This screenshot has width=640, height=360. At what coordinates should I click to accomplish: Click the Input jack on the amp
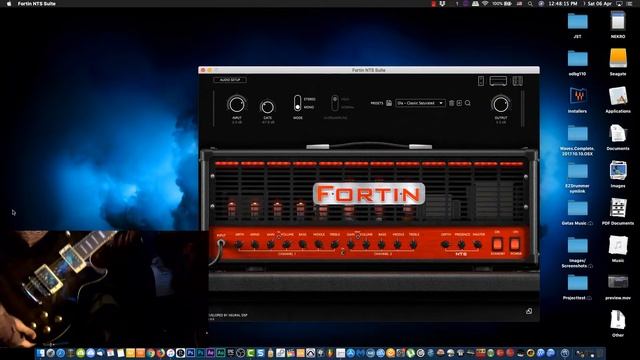pos(221,244)
